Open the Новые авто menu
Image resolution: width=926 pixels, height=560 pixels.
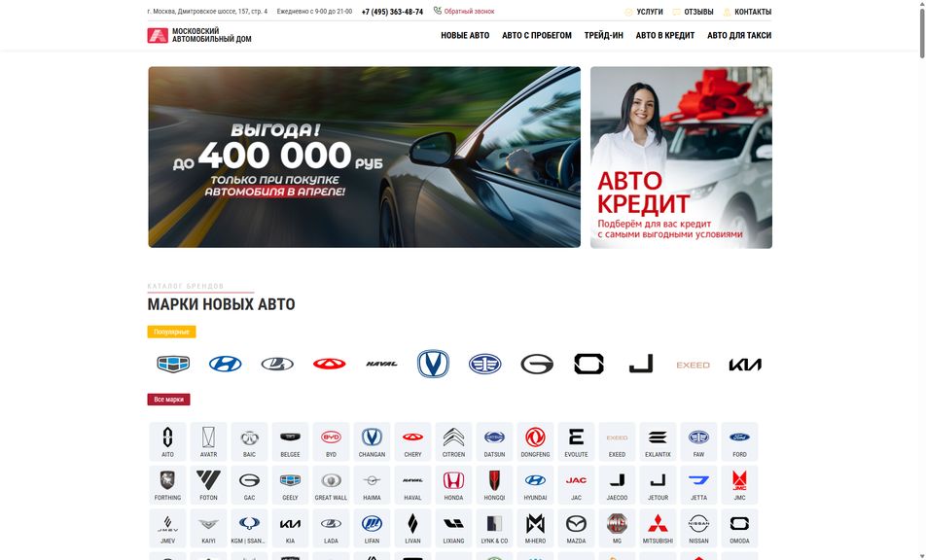(x=465, y=35)
